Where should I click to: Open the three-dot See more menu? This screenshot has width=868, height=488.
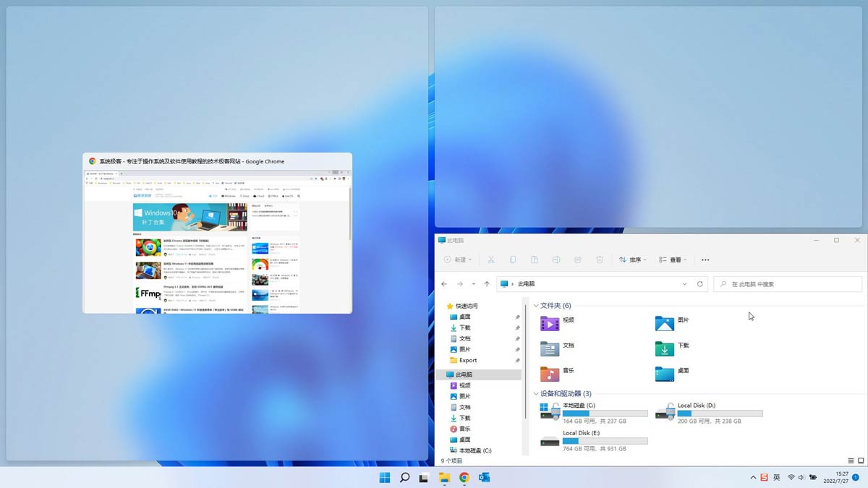click(705, 260)
